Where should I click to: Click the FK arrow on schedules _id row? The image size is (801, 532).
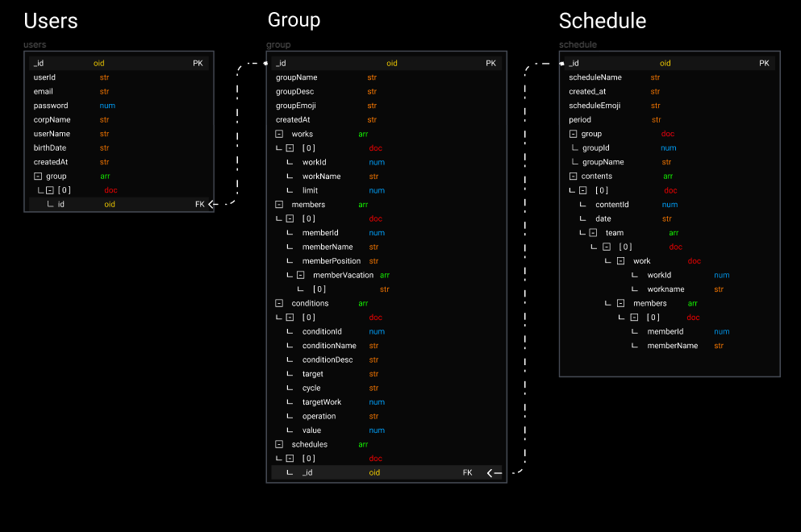494,473
